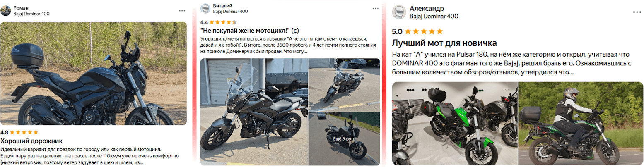This screenshot has width=644, height=167.
Task: Open Виталий's profile avatar
Action: click(x=205, y=9)
